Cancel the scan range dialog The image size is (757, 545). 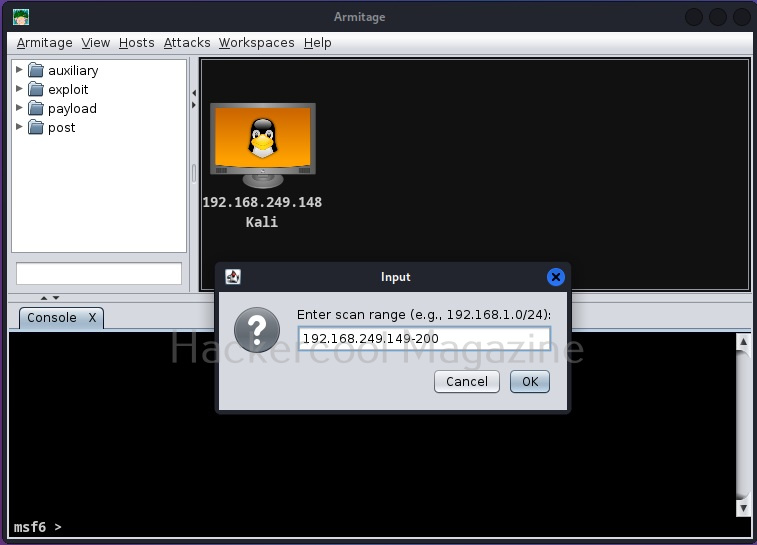(466, 382)
